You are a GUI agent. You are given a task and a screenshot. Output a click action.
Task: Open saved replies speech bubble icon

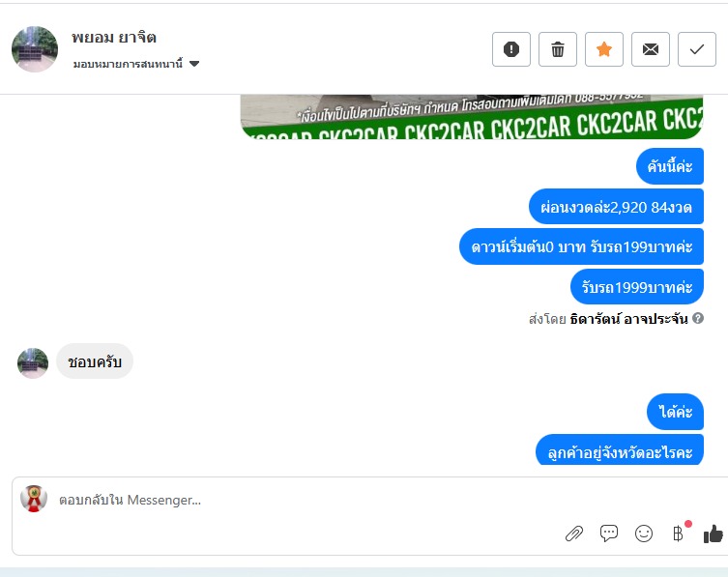[x=609, y=534]
